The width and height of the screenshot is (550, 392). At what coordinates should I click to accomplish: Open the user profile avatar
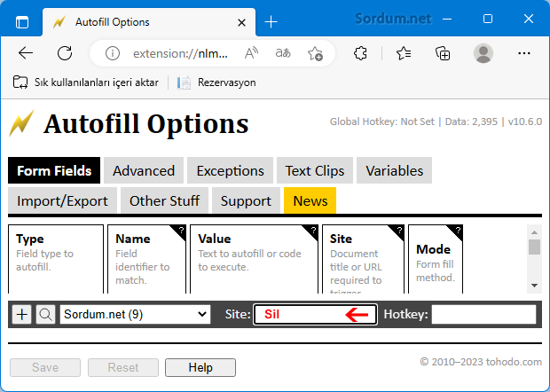click(x=483, y=53)
